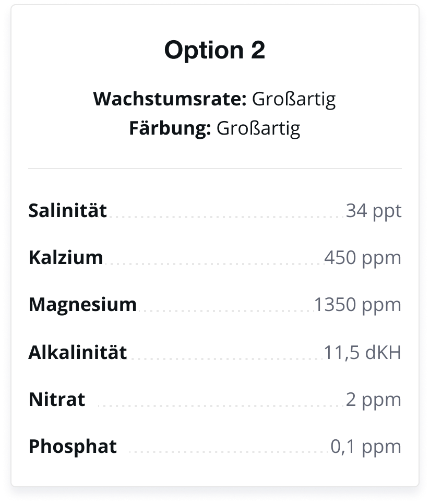Select the 450 ppm calcium value

click(x=363, y=258)
